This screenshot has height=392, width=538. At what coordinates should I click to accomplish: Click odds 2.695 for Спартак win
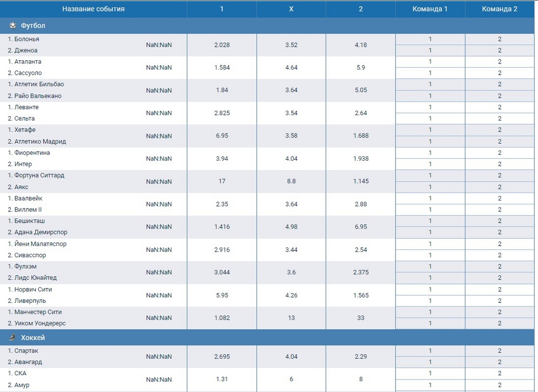point(222,356)
